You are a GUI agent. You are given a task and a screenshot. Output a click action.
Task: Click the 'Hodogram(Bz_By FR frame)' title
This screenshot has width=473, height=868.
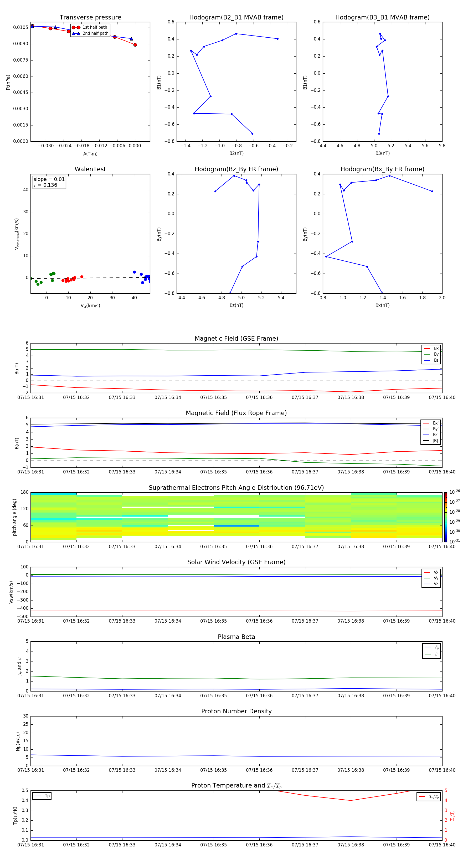point(236,169)
